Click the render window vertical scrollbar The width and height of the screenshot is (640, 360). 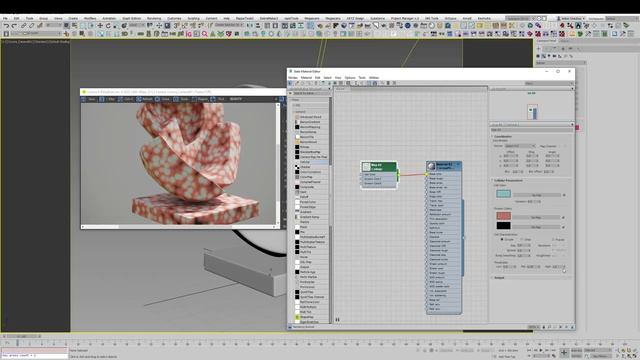(x=278, y=163)
